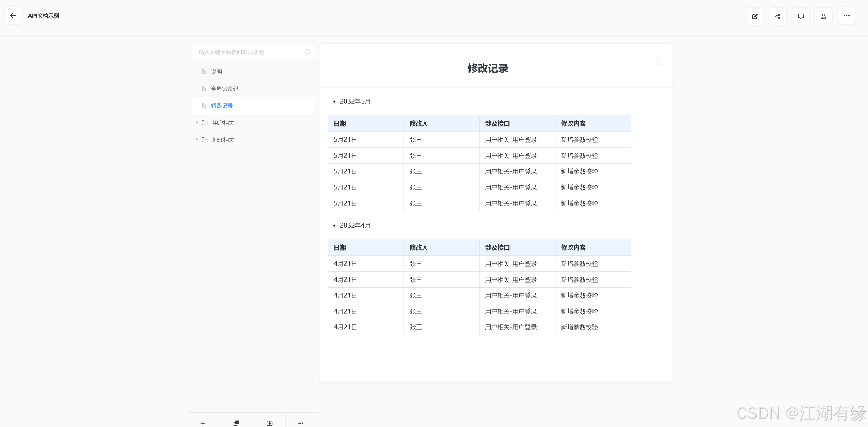Image resolution: width=868 pixels, height=427 pixels.
Task: Expand the 用户相关 folder arrow
Action: coord(196,123)
